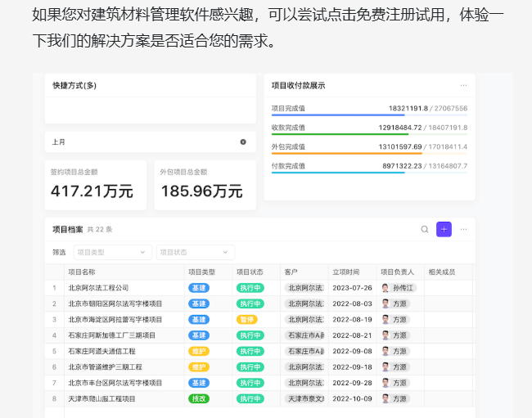Click the date 2023-07-26
Image resolution: width=532 pixels, height=418 pixels.
pos(352,288)
